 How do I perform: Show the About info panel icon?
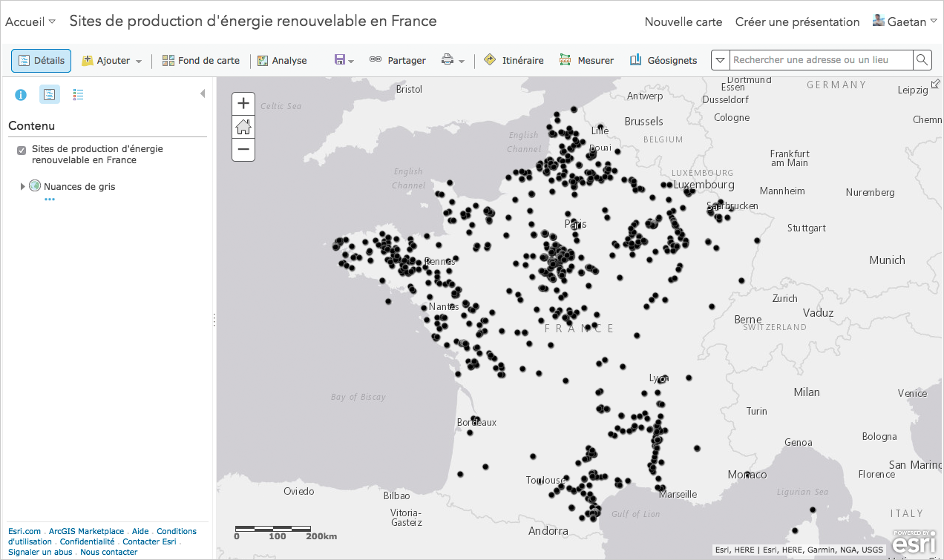click(21, 94)
